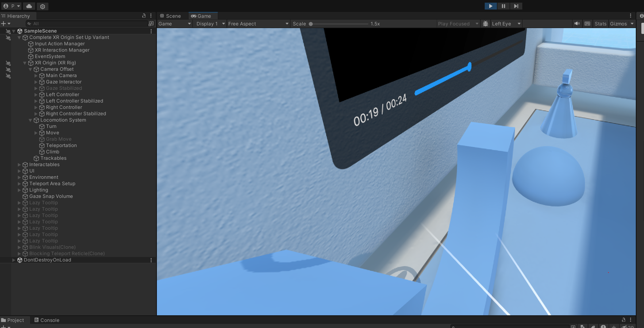Screen dimensions: 644x328
Task: Click the Play button in toolbar
Action: pos(490,6)
